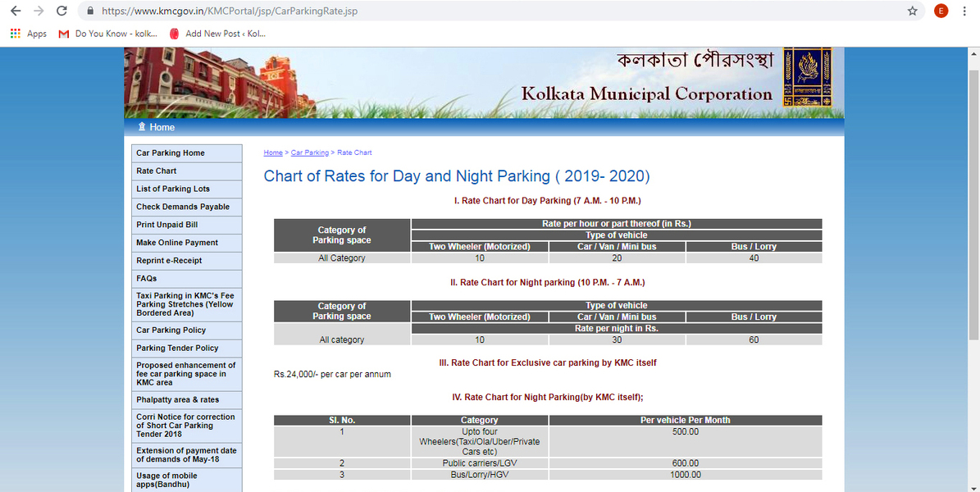This screenshot has width=980, height=492.
Task: Click the Car Parking breadcrumb link
Action: pyautogui.click(x=309, y=153)
